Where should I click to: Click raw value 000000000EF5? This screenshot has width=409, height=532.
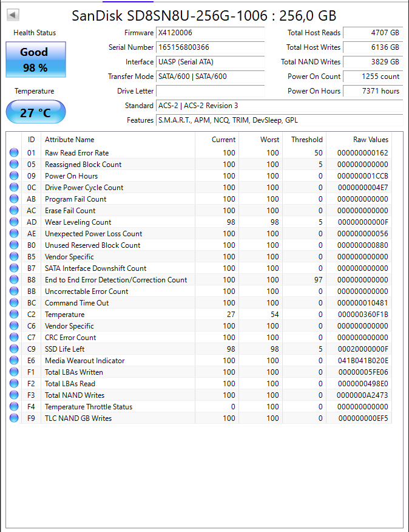pos(363,418)
